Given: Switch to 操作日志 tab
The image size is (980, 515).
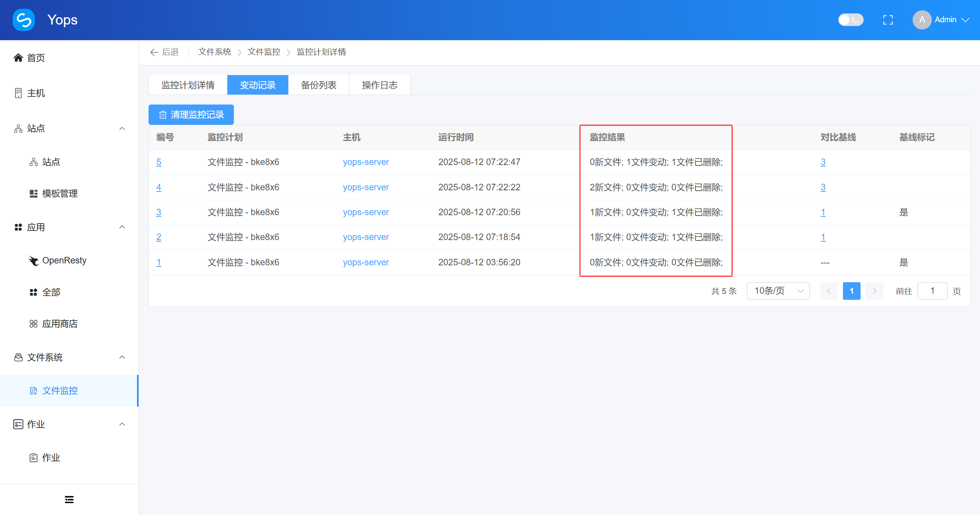Looking at the screenshot, I should (379, 85).
